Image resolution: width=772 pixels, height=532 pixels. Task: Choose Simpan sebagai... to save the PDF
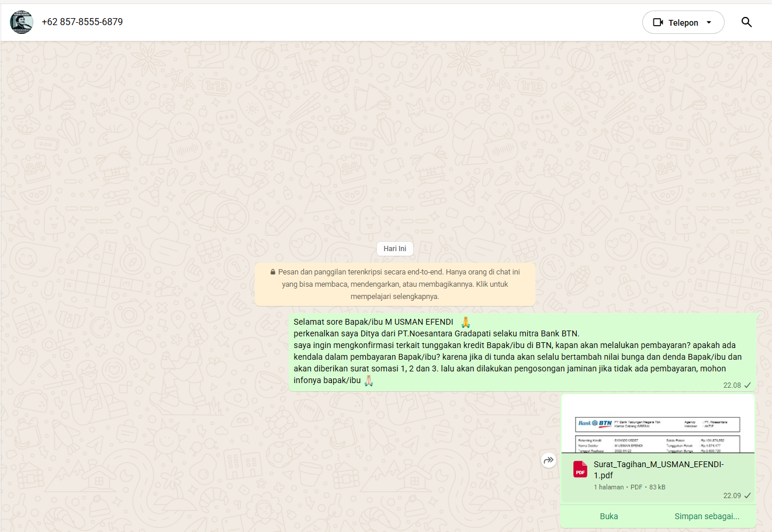point(707,516)
